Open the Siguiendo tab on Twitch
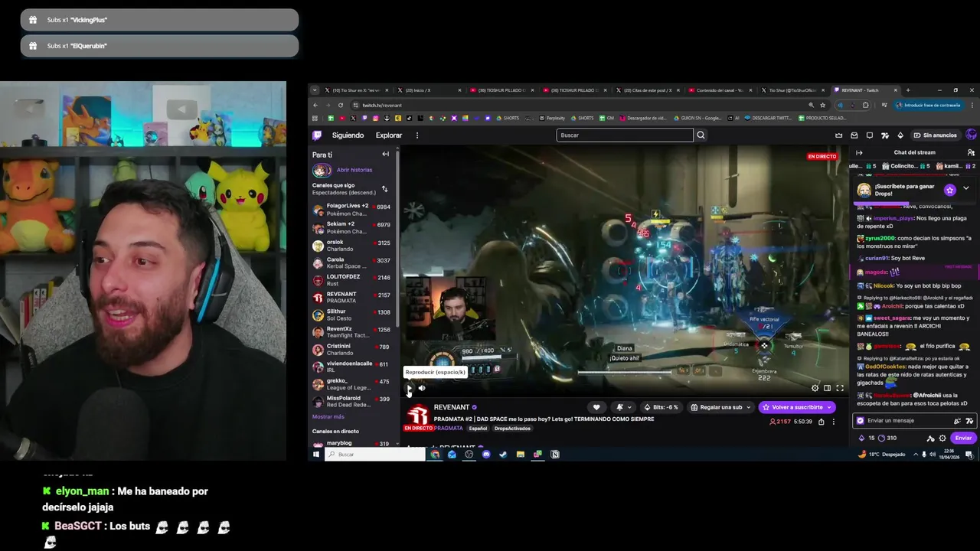Screen dimensions: 980x551 (348, 135)
